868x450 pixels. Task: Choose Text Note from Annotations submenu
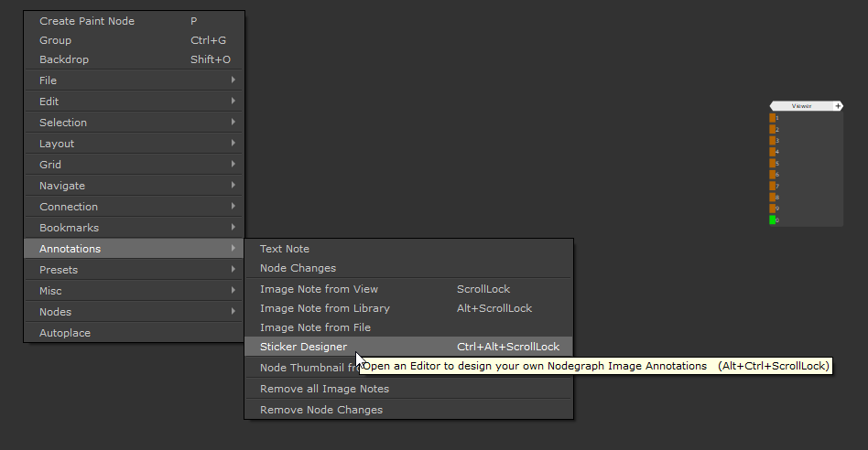[x=285, y=249]
